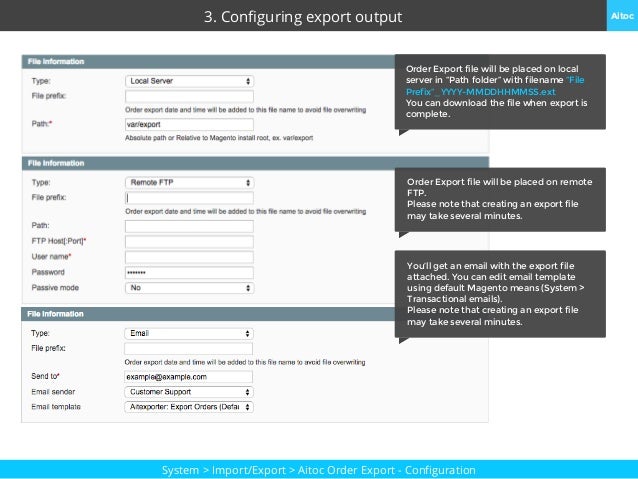The image size is (638, 479).
Task: Click the Password input field
Action: (189, 273)
